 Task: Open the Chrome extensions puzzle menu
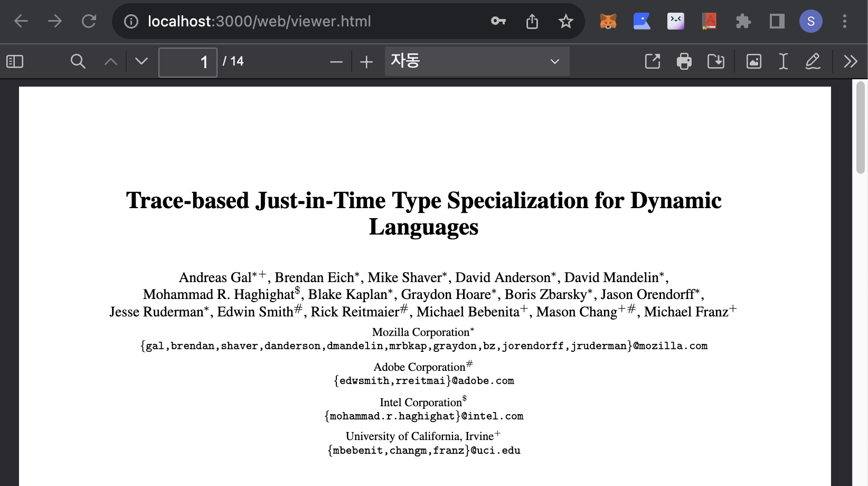[x=743, y=21]
